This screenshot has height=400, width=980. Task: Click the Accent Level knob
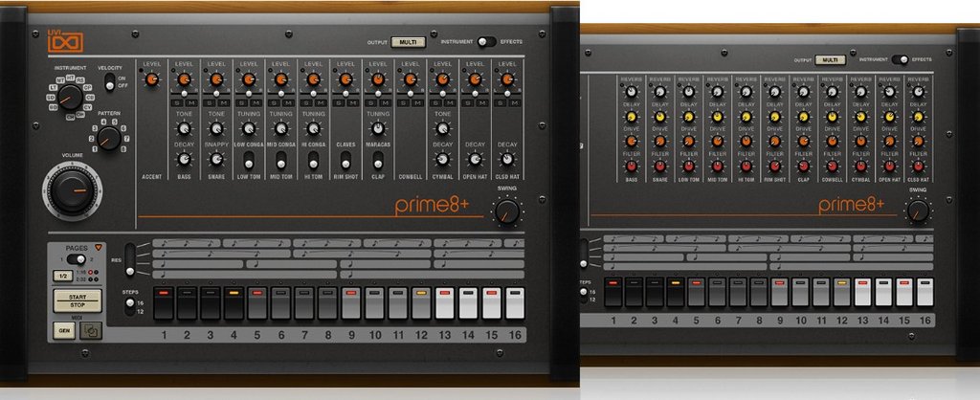click(x=151, y=79)
